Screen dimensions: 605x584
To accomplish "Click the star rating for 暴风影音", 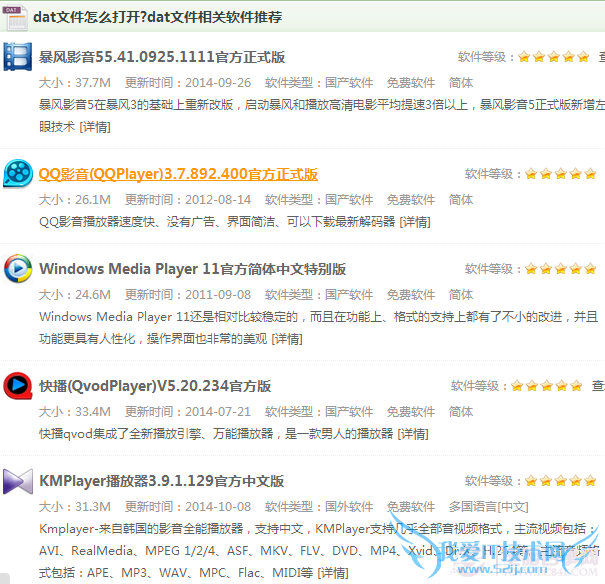I will [554, 57].
